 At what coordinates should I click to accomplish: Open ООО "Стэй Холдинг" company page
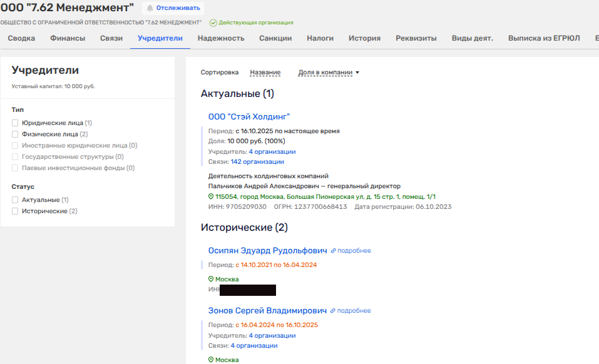pos(249,117)
